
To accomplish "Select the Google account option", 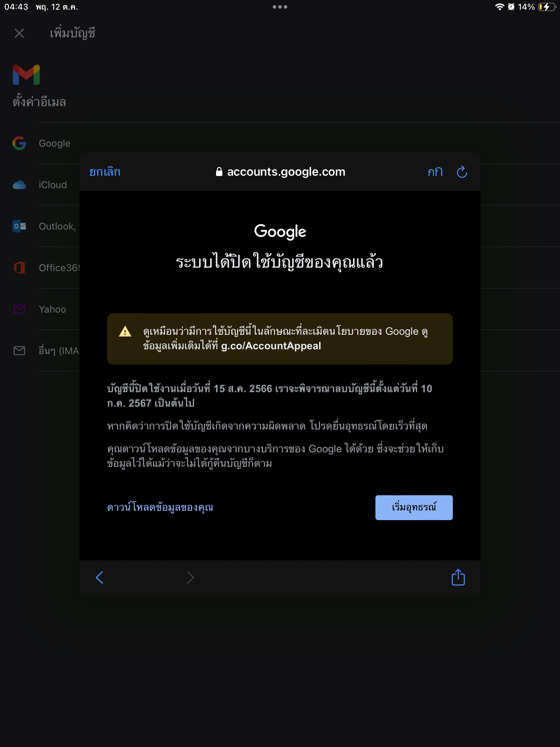I will 55,143.
